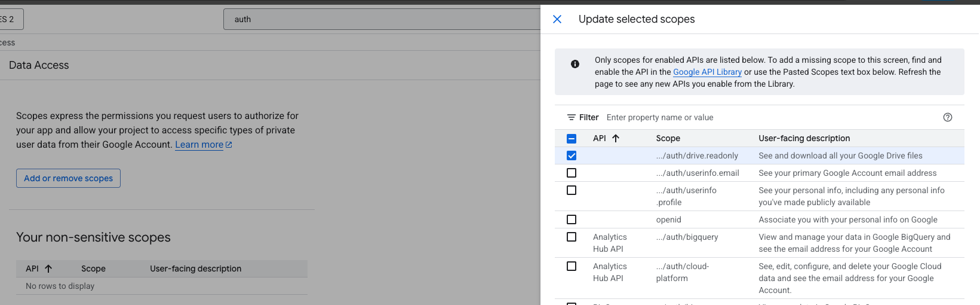Sort scopes panel by API arrow

(616, 138)
